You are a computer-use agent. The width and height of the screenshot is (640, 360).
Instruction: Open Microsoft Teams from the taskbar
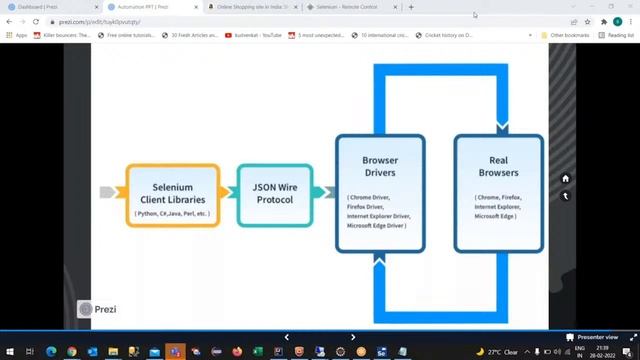[x=176, y=351]
